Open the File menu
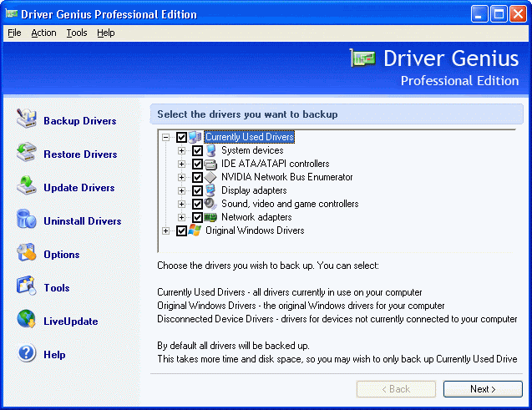Image resolution: width=532 pixels, height=410 pixels. (x=14, y=33)
